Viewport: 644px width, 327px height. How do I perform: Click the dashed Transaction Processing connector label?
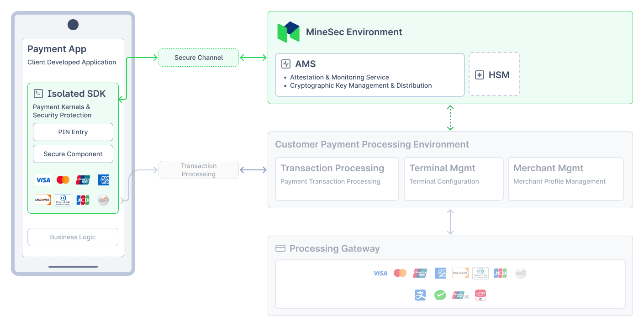(x=199, y=170)
